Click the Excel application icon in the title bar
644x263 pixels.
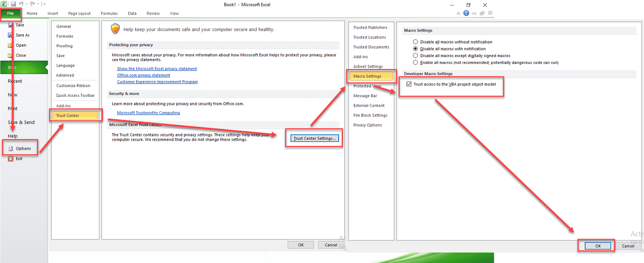tap(4, 4)
